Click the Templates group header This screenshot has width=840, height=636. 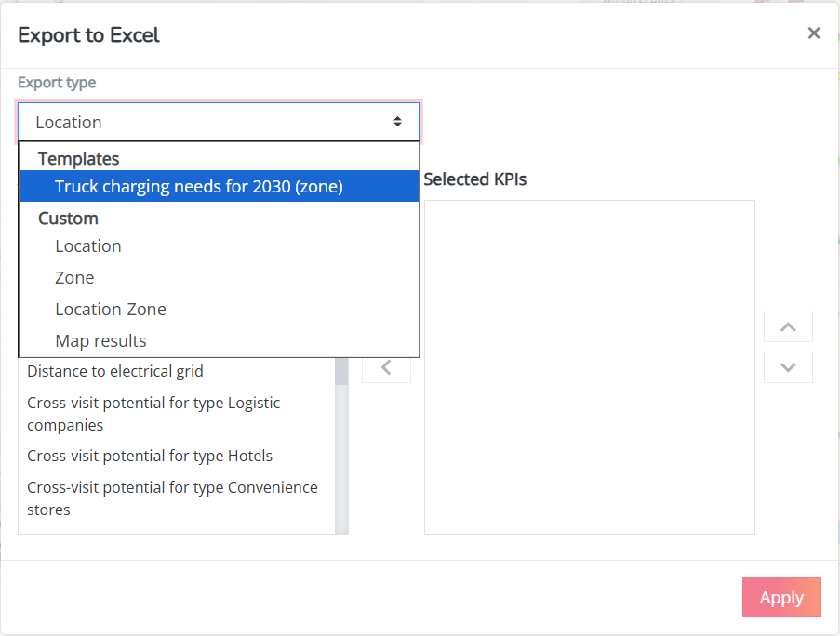[x=79, y=158]
